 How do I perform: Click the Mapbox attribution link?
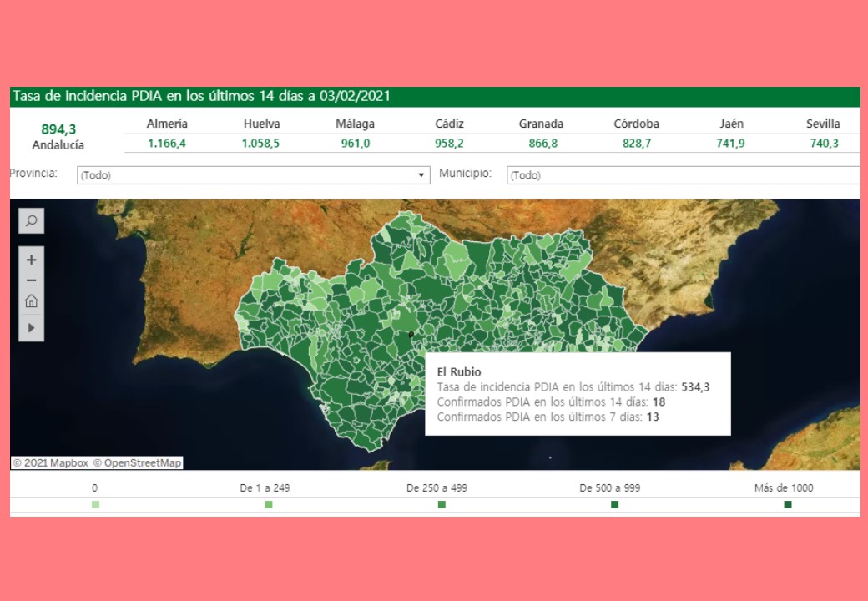coord(51,463)
